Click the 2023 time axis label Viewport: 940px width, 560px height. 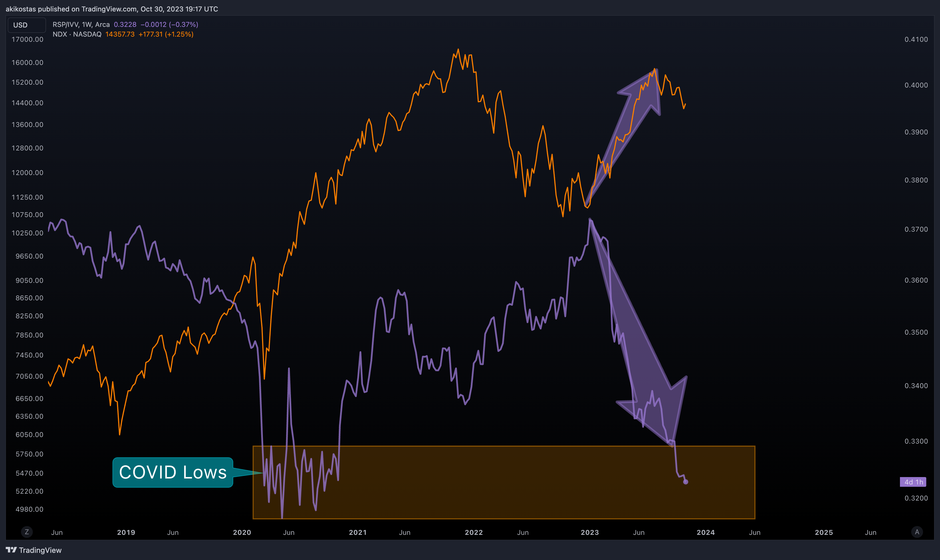590,533
